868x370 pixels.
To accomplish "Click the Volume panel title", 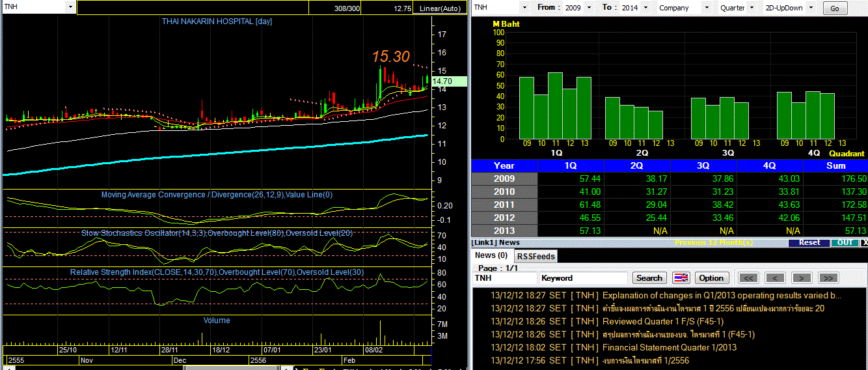I will (x=216, y=320).
